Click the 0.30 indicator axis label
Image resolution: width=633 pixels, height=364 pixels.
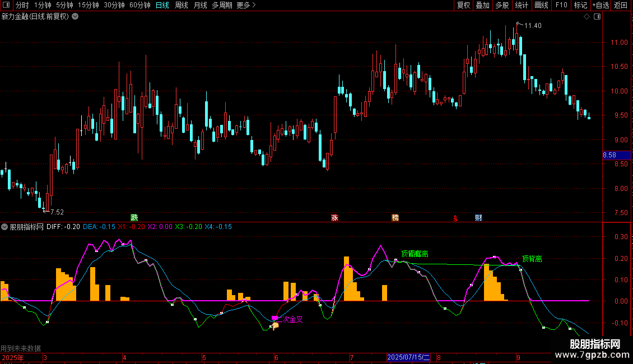click(x=621, y=236)
